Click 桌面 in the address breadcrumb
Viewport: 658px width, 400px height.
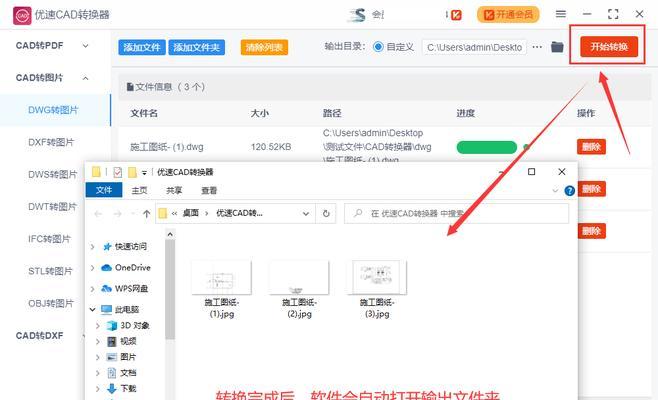(x=191, y=214)
